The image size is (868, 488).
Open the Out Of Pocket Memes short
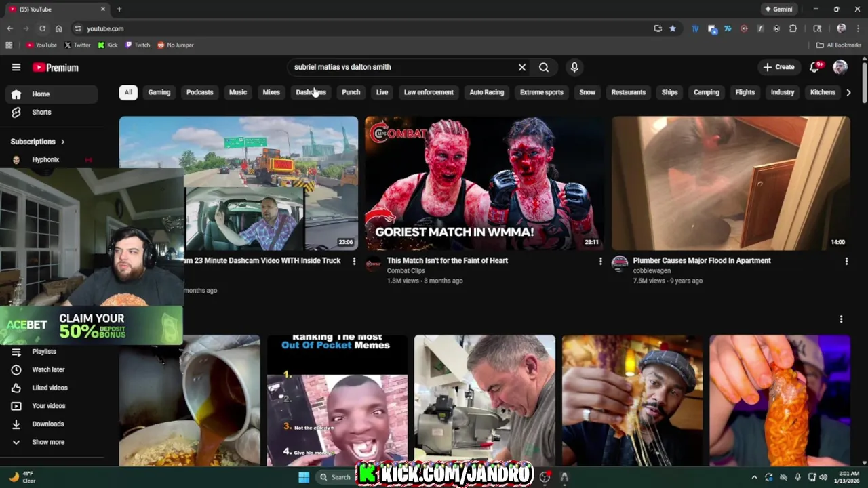tap(337, 401)
